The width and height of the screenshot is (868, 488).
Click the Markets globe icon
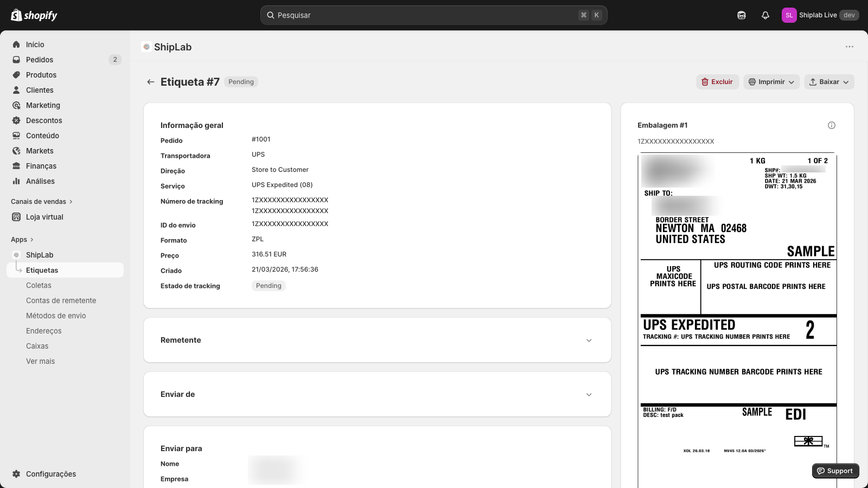pyautogui.click(x=16, y=151)
